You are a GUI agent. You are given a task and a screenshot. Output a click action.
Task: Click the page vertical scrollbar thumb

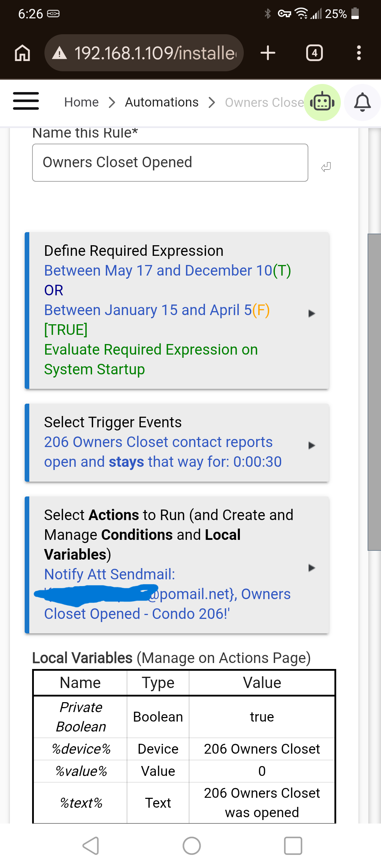[374, 392]
